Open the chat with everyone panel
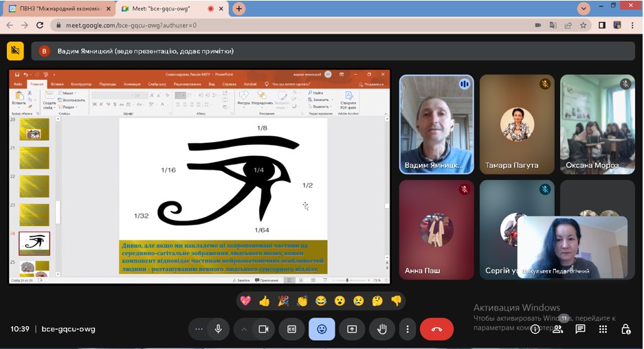This screenshot has width=644, height=349. [580, 329]
